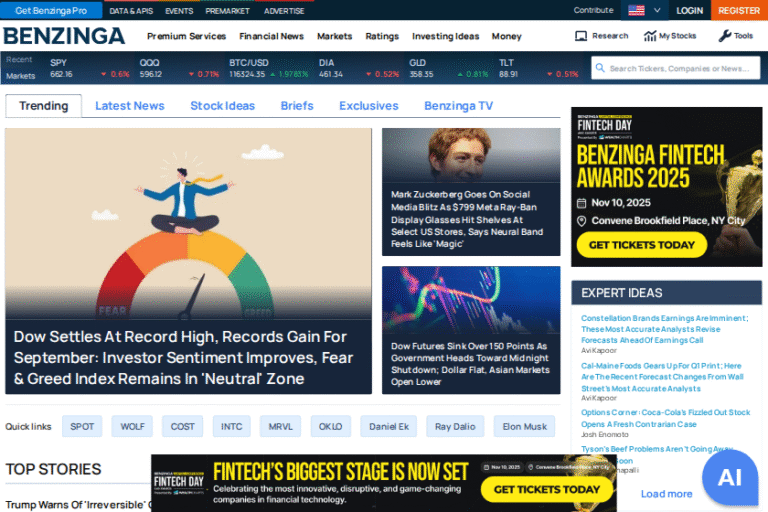Open the Stock Ideas tab
The width and height of the screenshot is (768, 512).
(222, 106)
